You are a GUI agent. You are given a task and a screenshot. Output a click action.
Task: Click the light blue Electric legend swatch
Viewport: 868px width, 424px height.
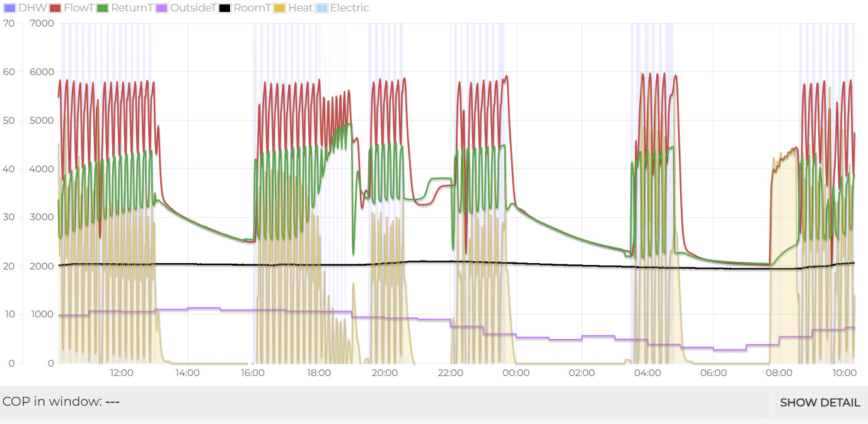[321, 8]
